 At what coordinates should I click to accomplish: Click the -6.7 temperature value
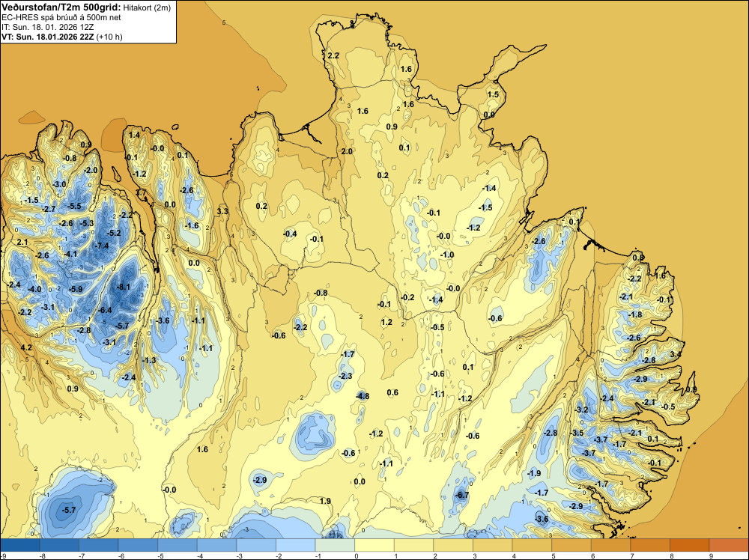pos(462,495)
